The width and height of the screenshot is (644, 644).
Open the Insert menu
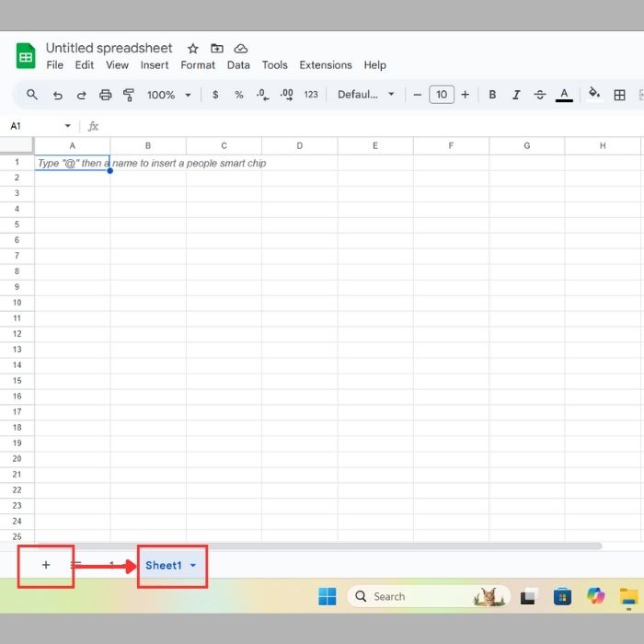[x=155, y=65]
